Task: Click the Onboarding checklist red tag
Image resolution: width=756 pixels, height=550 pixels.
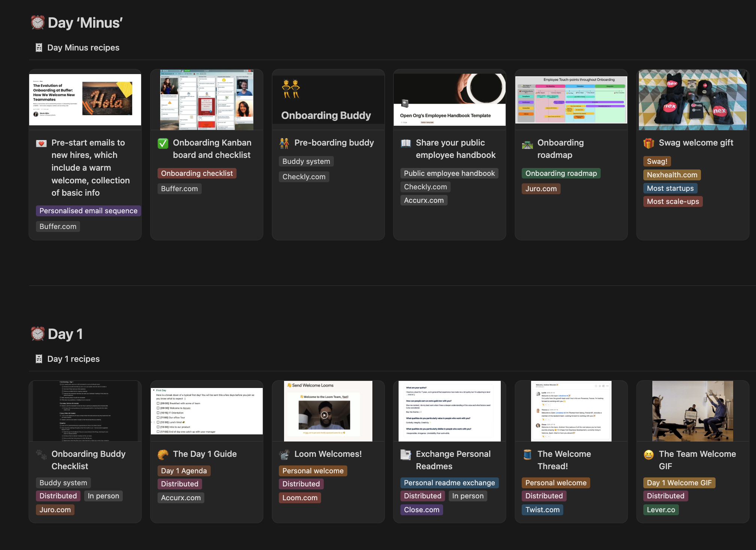Action: pyautogui.click(x=197, y=173)
